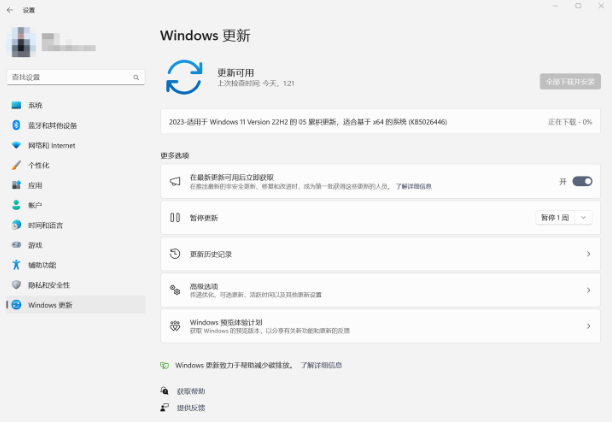Viewport: 612px width, 422px height.
Task: Click the Windows Update sidebar icon
Action: tap(16, 304)
